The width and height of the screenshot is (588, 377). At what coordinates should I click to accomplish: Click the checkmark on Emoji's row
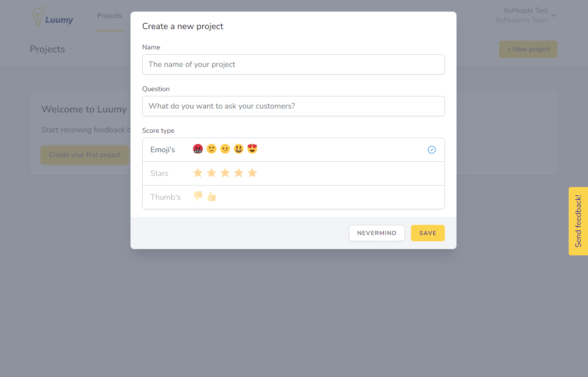432,150
